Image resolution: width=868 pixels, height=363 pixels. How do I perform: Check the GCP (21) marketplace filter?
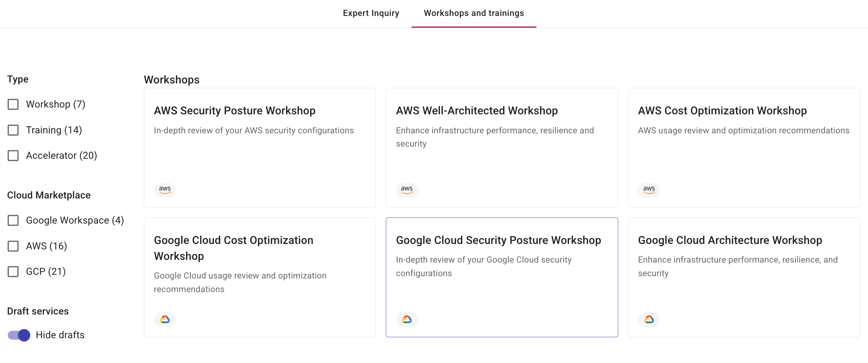tap(13, 271)
